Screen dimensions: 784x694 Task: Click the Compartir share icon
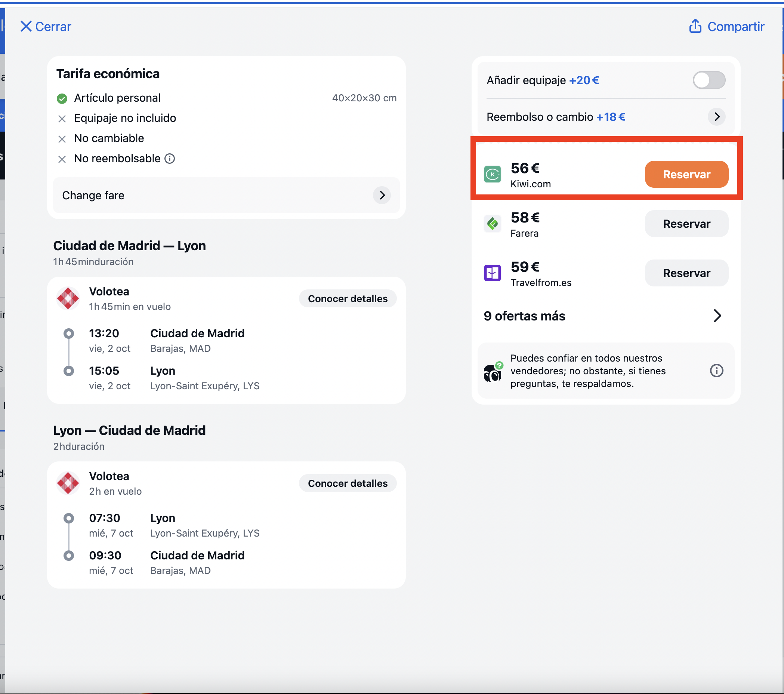(x=695, y=26)
